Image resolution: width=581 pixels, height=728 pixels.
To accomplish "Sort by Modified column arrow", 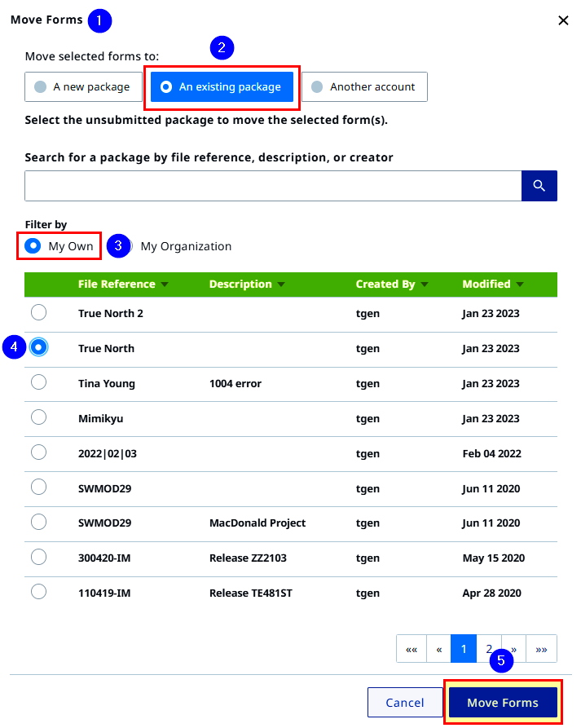I will (x=520, y=285).
